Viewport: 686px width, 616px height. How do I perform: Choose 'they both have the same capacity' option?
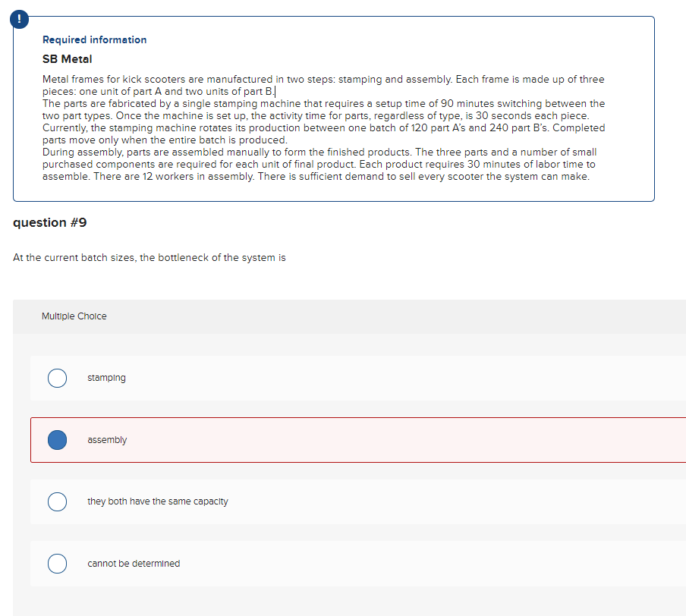[x=57, y=501]
